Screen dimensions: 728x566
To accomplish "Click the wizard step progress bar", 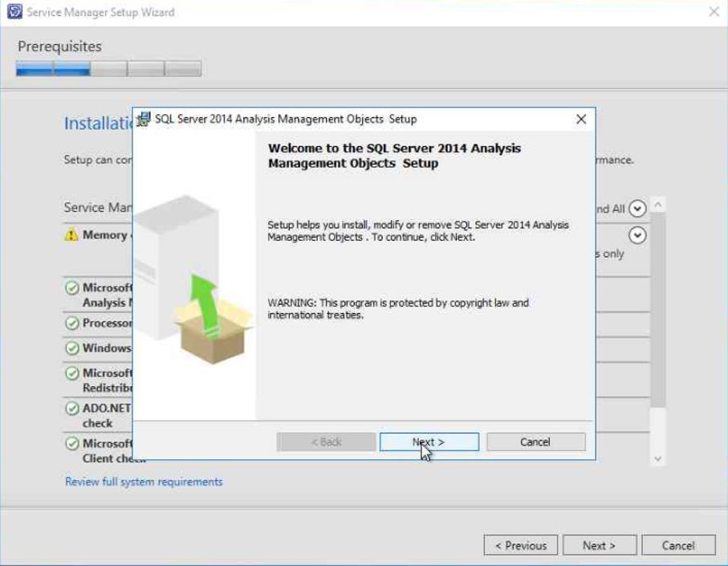I will tap(108, 68).
